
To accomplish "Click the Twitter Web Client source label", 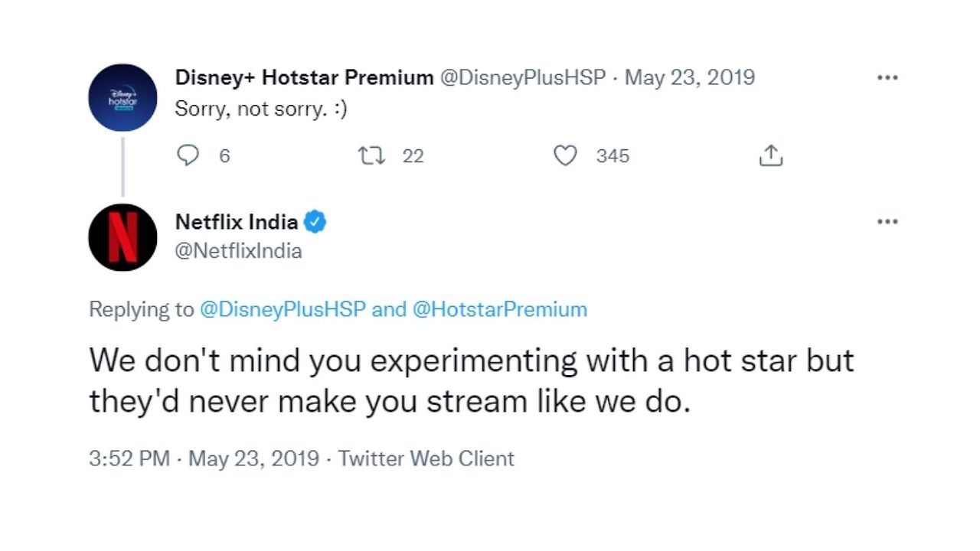I will [426, 458].
